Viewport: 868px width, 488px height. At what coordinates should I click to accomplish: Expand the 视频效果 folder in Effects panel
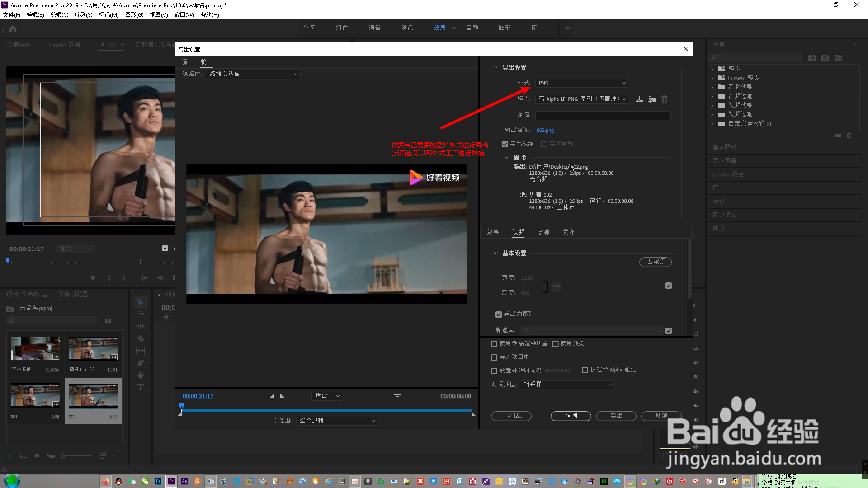tap(712, 105)
